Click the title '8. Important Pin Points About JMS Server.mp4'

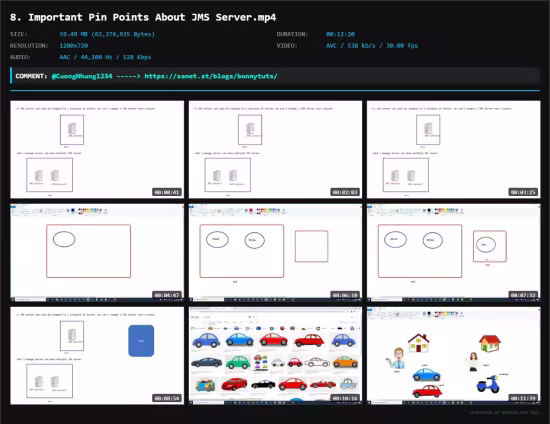click(143, 17)
